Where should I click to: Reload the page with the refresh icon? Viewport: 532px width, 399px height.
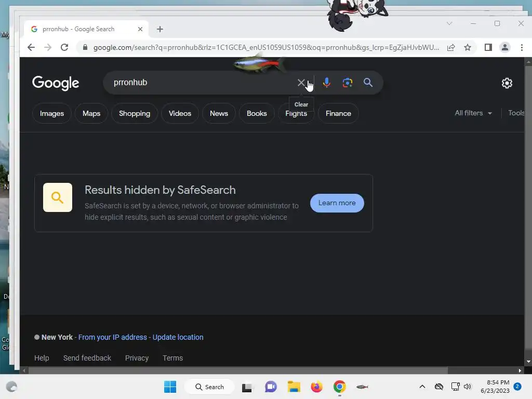(64, 47)
